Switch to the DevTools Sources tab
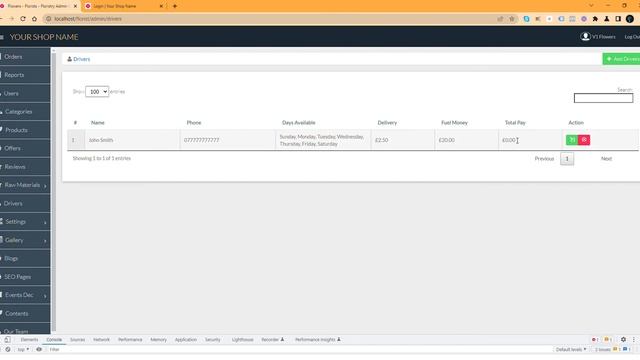The height and width of the screenshot is (360, 640). click(x=77, y=340)
